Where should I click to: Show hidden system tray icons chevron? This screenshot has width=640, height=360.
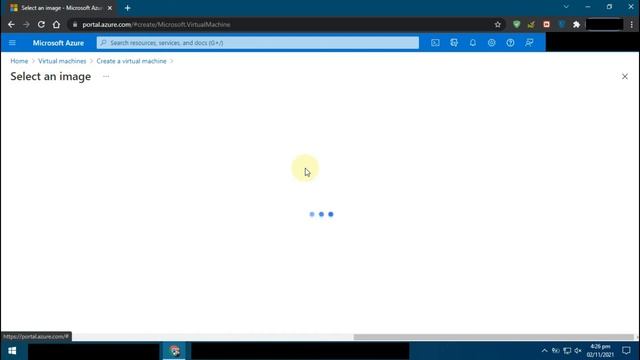[x=544, y=351]
